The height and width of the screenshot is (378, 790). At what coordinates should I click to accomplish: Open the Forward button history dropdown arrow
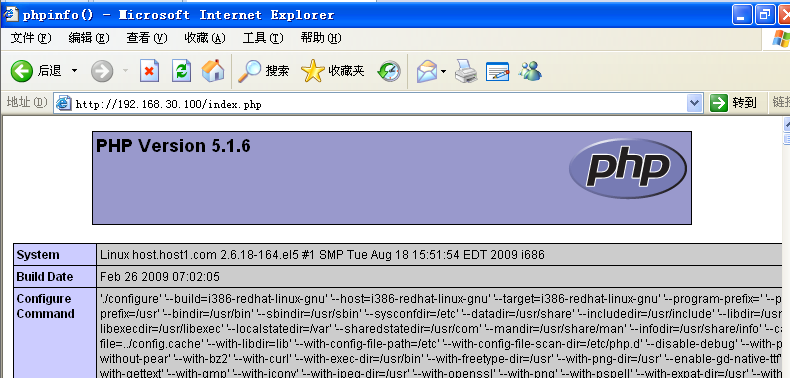pos(125,71)
